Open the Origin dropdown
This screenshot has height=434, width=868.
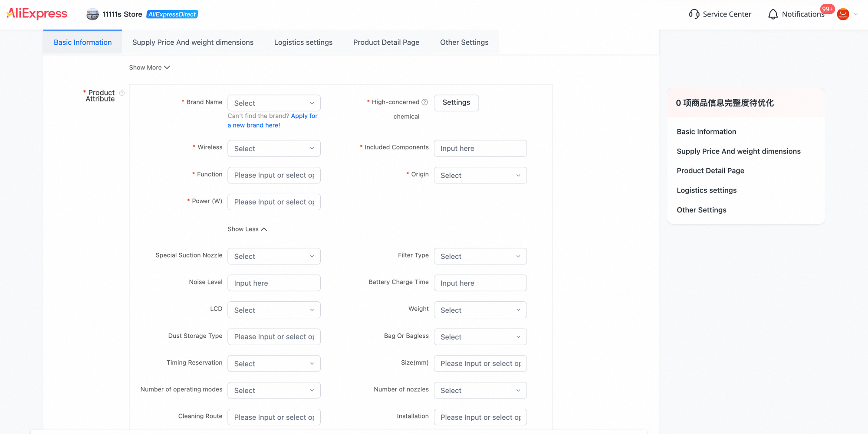pyautogui.click(x=480, y=175)
